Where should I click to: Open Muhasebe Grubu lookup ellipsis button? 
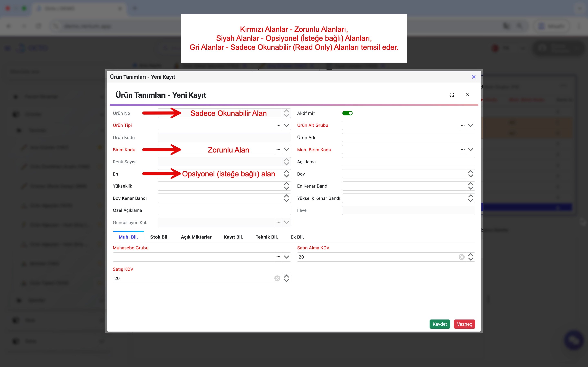(x=278, y=257)
